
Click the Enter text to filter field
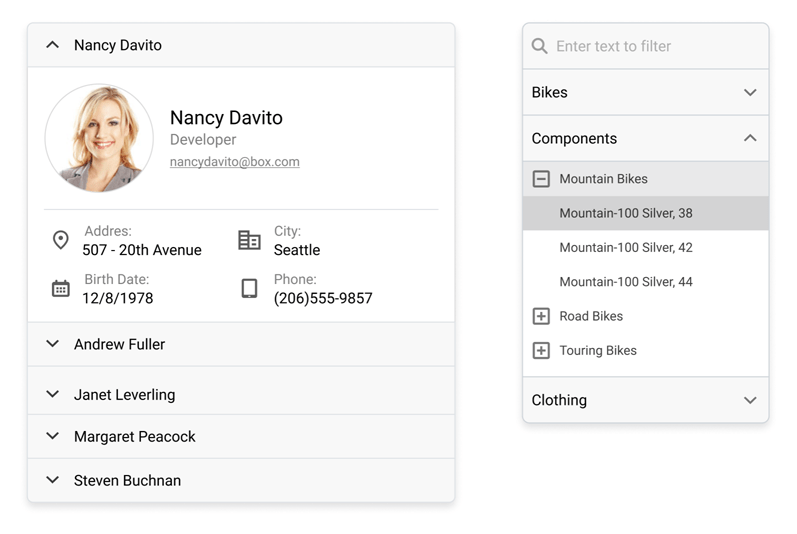655,46
